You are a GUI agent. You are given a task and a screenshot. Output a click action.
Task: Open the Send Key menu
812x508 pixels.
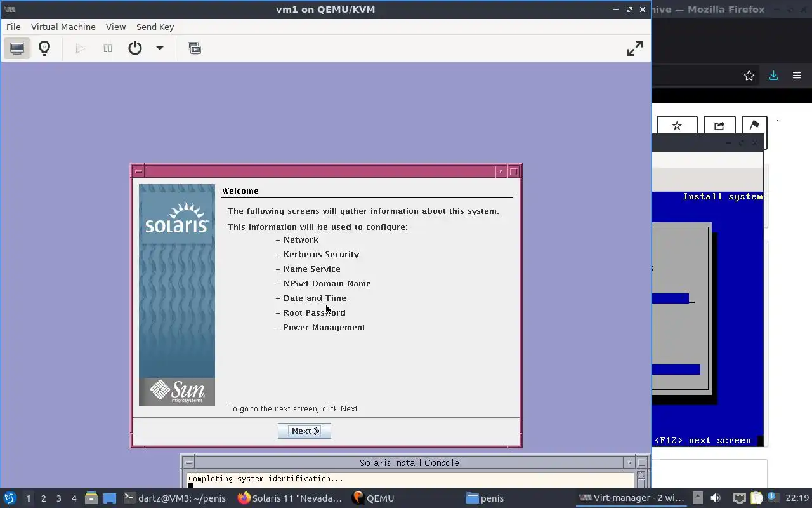click(155, 27)
